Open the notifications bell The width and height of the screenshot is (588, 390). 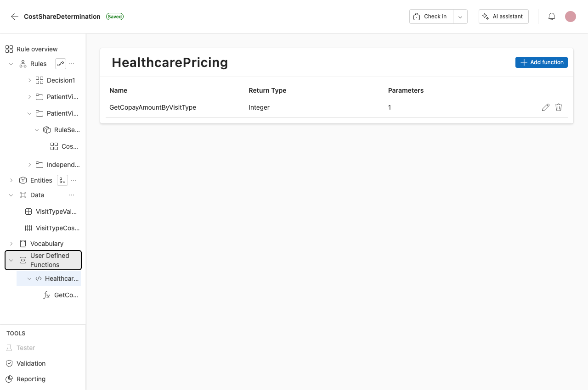552,17
